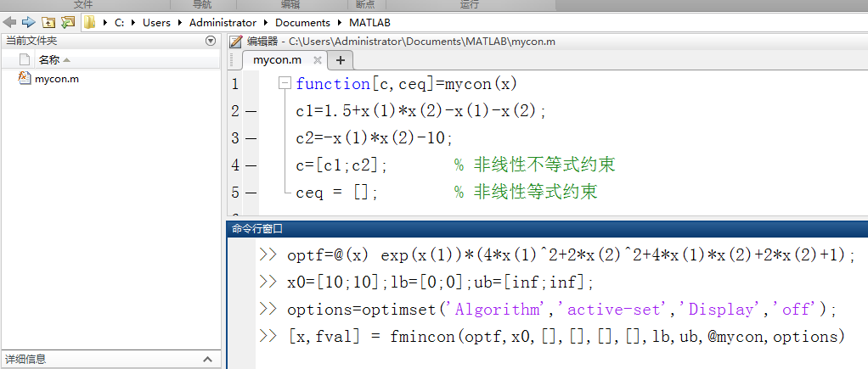Click the 命令行窗口 title bar
Image resolution: width=868 pixels, height=369 pixels.
[547, 228]
